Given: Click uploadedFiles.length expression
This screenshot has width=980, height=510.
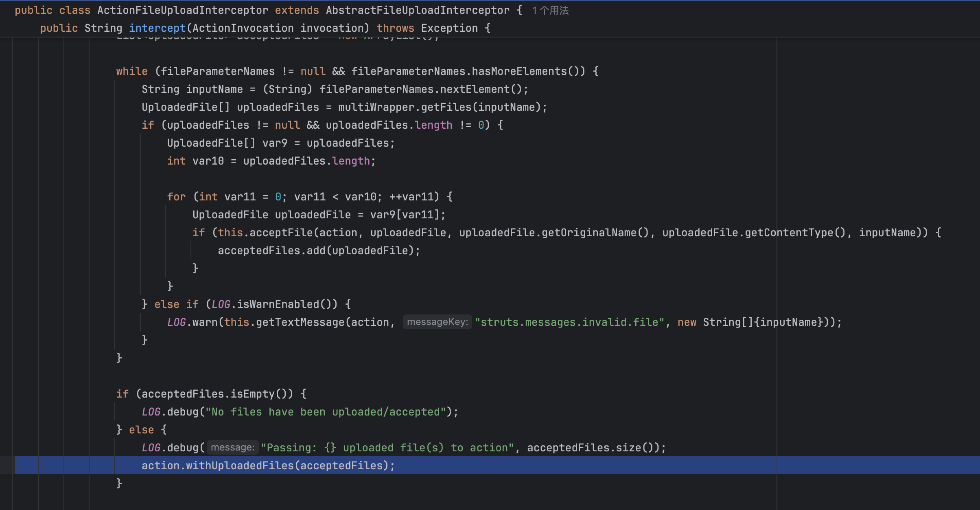Looking at the screenshot, I should click(x=308, y=160).
